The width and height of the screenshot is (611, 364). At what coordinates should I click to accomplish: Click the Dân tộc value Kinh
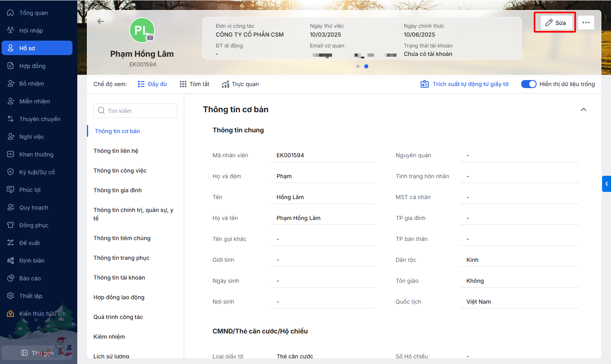[x=473, y=260]
